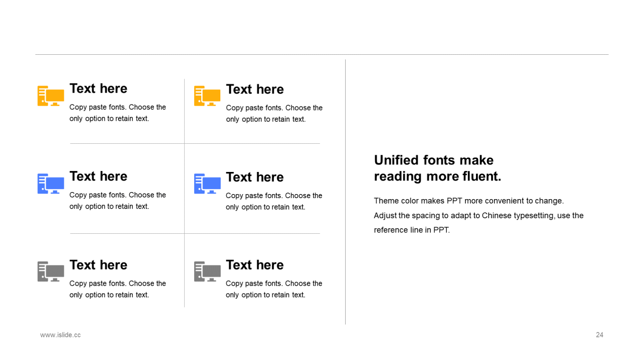Select description text beside right blue icon
The width and height of the screenshot is (644, 362).
[274, 201]
